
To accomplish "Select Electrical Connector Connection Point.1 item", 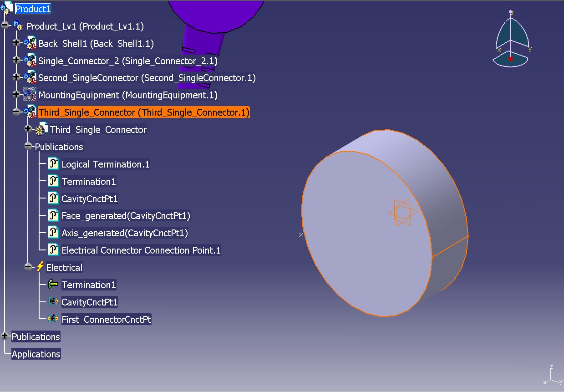I will (x=141, y=250).
